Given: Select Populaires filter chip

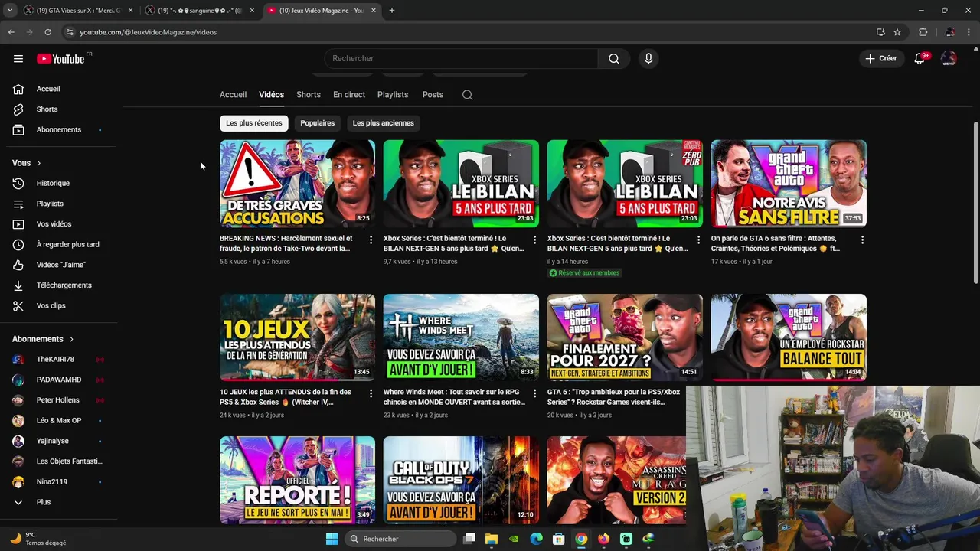Looking at the screenshot, I should pyautogui.click(x=317, y=123).
